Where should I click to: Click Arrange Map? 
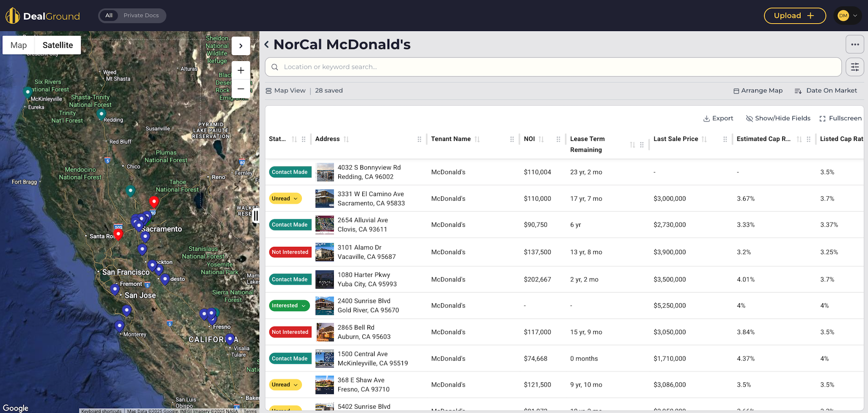point(758,91)
